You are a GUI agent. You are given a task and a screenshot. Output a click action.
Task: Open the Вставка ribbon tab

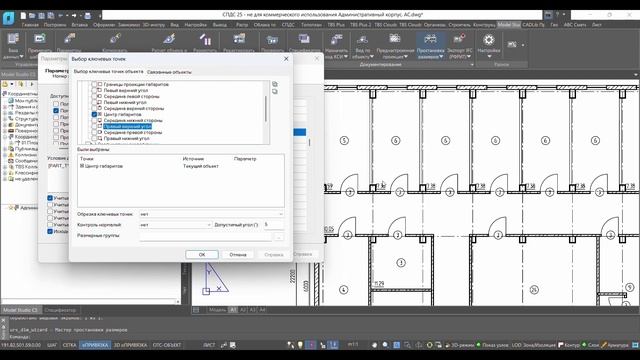pos(79,25)
